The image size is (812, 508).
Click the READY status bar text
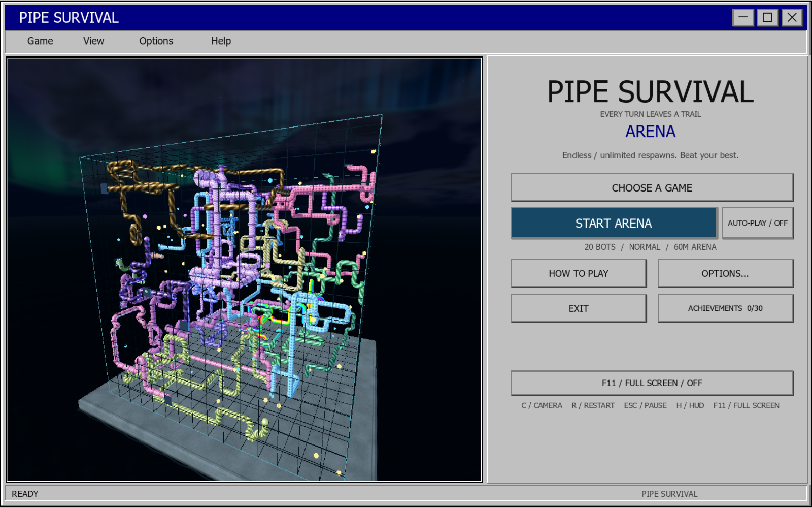[25, 494]
